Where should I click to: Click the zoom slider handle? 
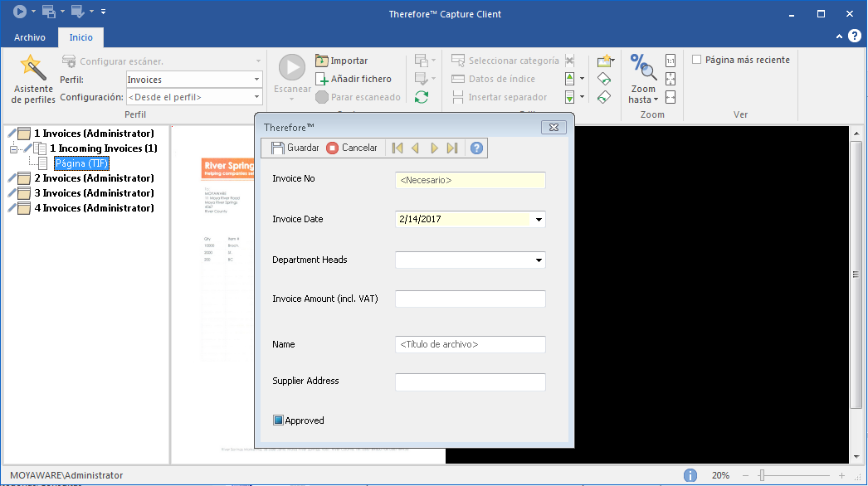pyautogui.click(x=763, y=475)
